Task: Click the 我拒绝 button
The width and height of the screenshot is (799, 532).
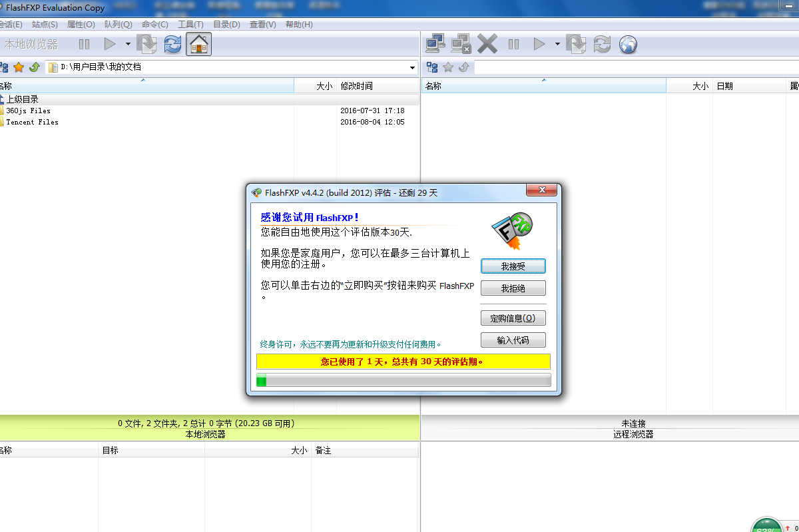Action: pyautogui.click(x=513, y=288)
